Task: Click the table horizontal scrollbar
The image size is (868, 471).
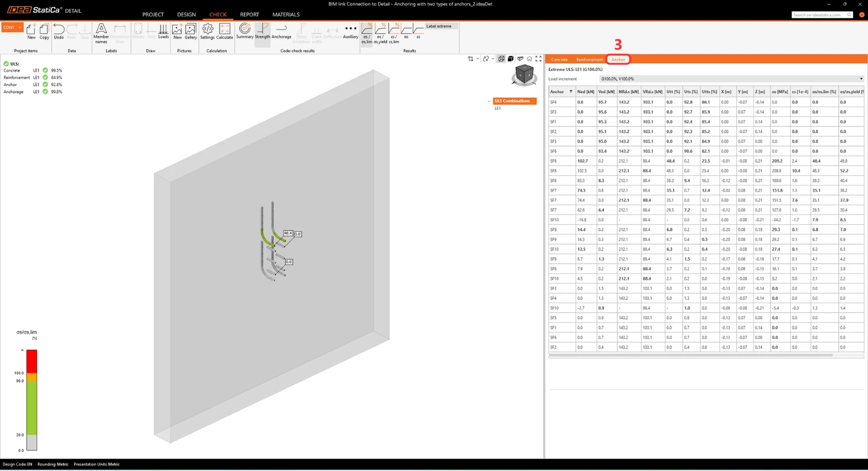Action: click(x=691, y=355)
